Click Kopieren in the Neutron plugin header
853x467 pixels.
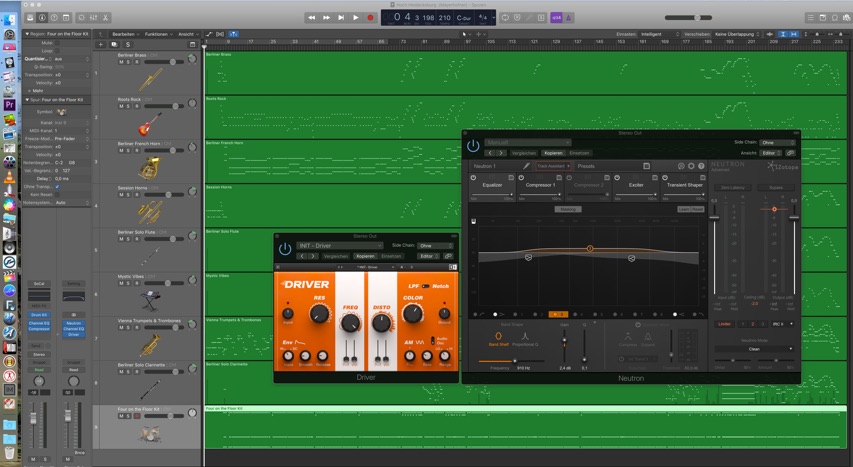pyautogui.click(x=552, y=153)
